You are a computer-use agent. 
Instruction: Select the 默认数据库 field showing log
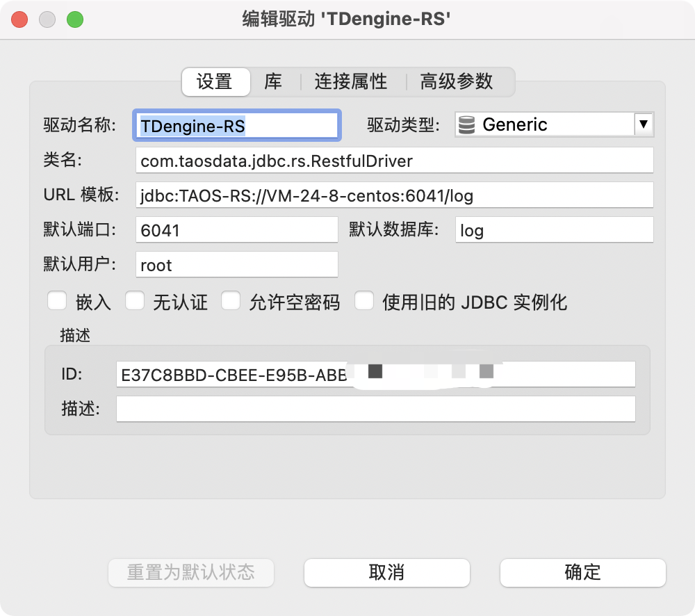[554, 229]
